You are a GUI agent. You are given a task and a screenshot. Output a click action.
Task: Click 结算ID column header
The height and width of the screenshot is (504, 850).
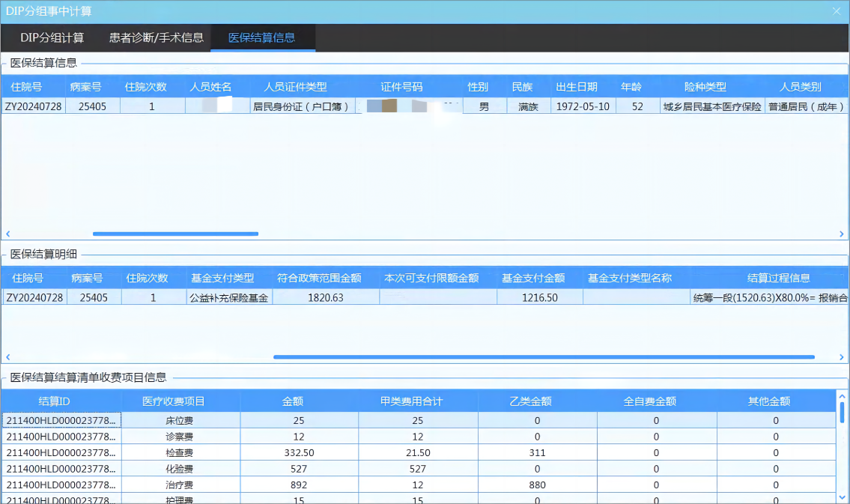coord(54,401)
